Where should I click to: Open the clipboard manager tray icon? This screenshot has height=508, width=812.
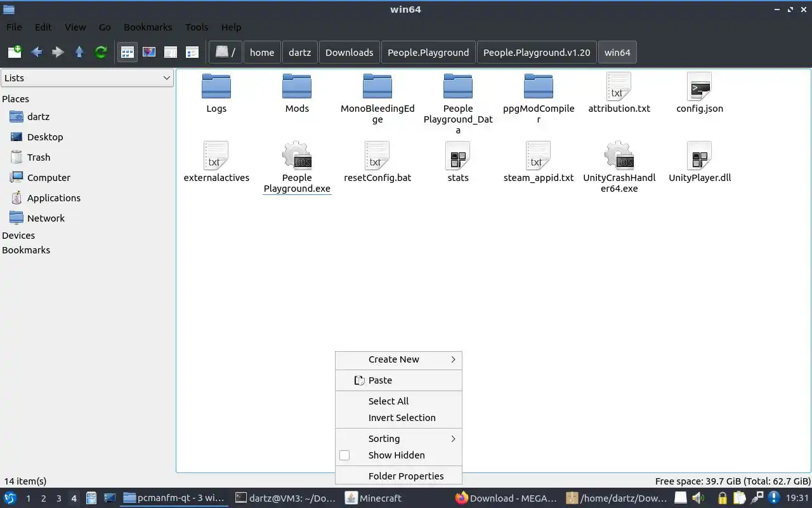739,498
